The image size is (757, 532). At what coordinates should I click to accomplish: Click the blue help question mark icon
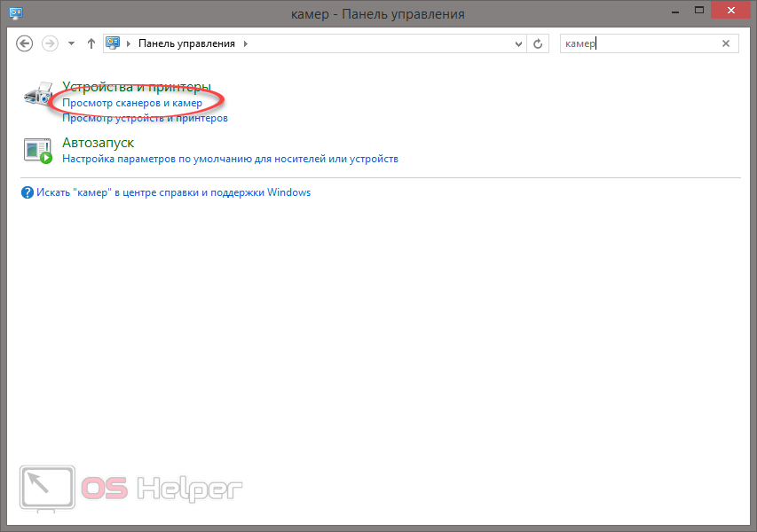tap(27, 193)
